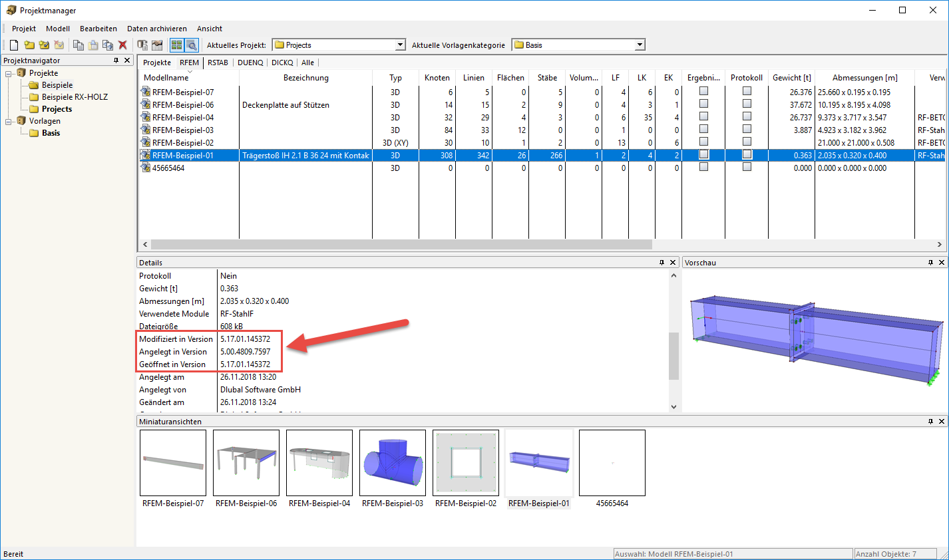Click the red X delete icon
Screen dimensions: 949x560
[122, 45]
